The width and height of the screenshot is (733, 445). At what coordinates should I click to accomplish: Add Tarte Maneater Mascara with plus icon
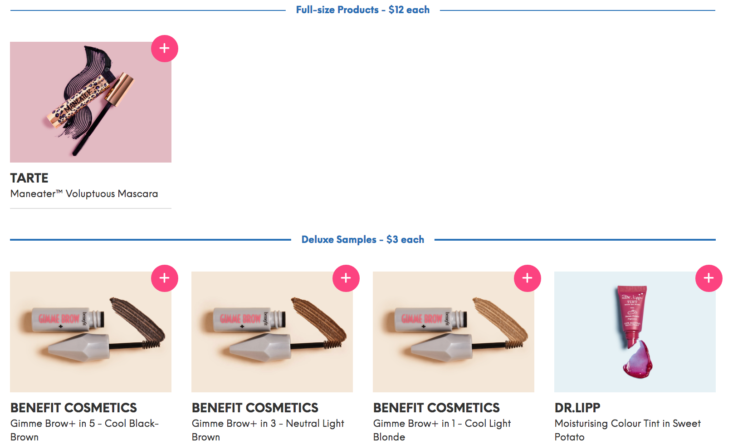165,49
